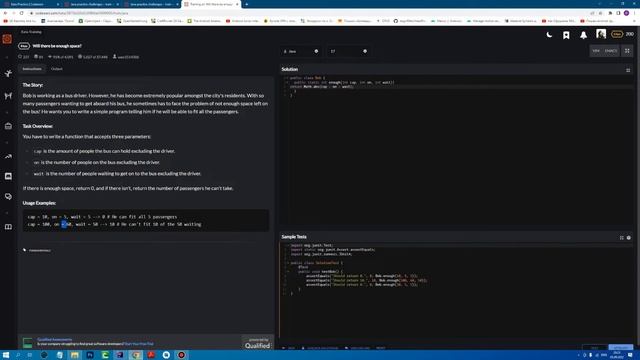Switch to the first browser tab

(x=32, y=4)
